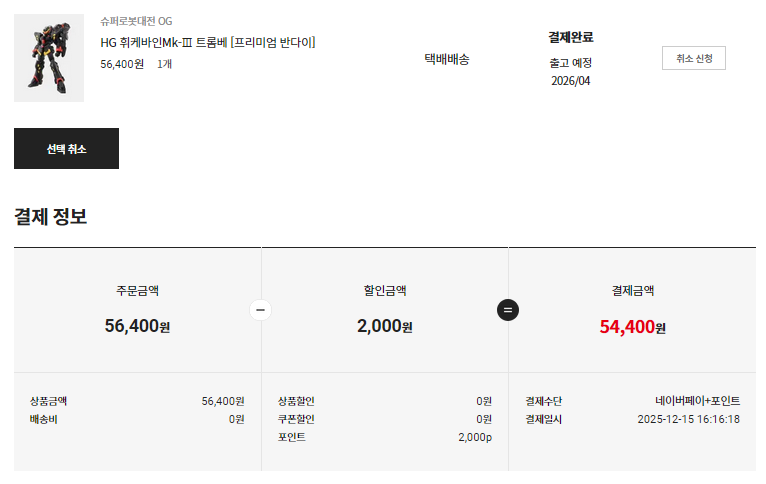Click the 슈퍼로봇대전 OG series label

click(x=136, y=21)
